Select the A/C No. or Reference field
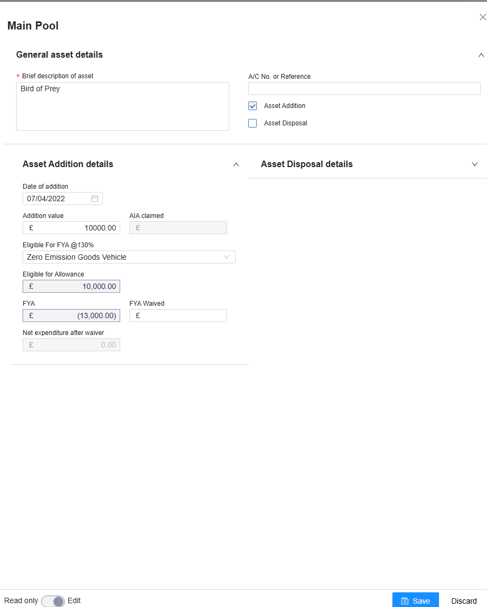Screen dimensions: 487x607 364,88
